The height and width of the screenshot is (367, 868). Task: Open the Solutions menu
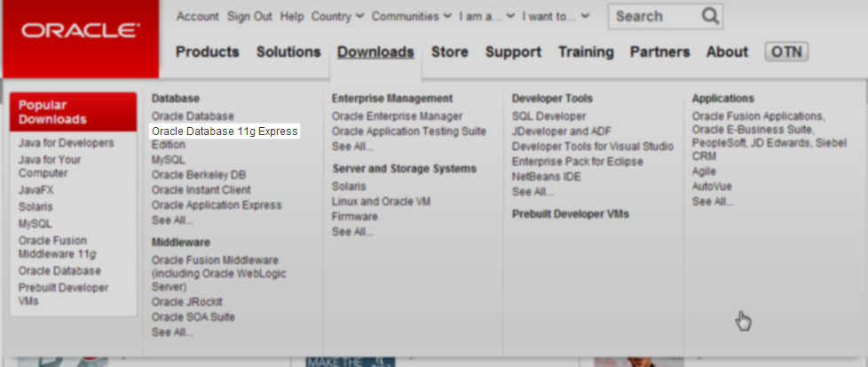[288, 52]
